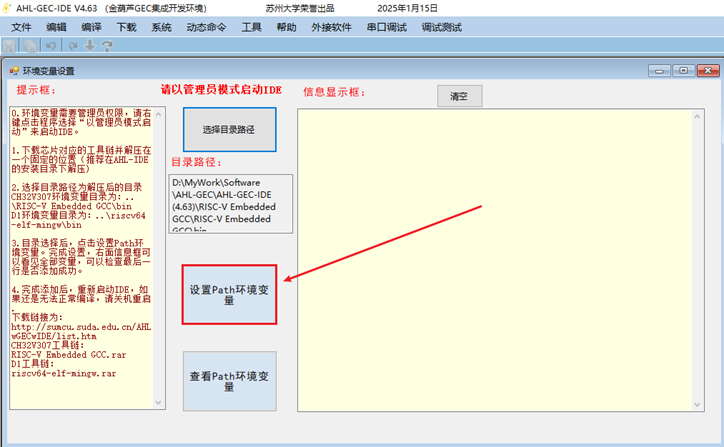The height and width of the screenshot is (447, 724).
Task: Select the 串口调试 menu item
Action: [388, 27]
